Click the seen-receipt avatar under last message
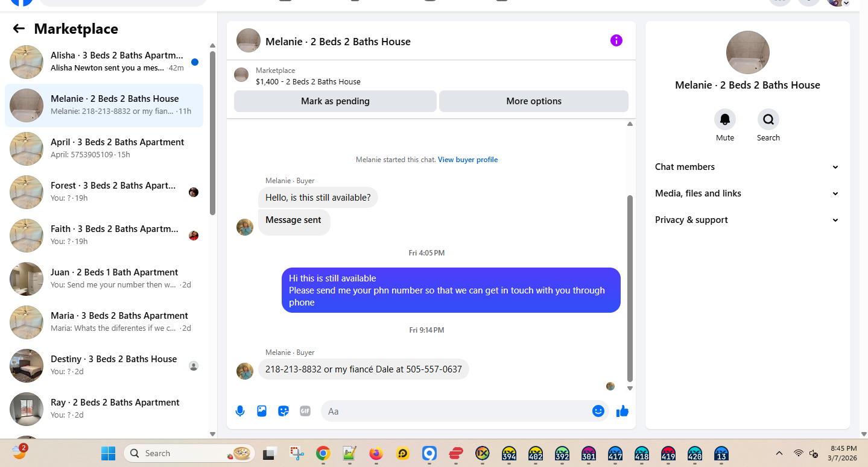Viewport: 868px width, 467px height. click(610, 386)
